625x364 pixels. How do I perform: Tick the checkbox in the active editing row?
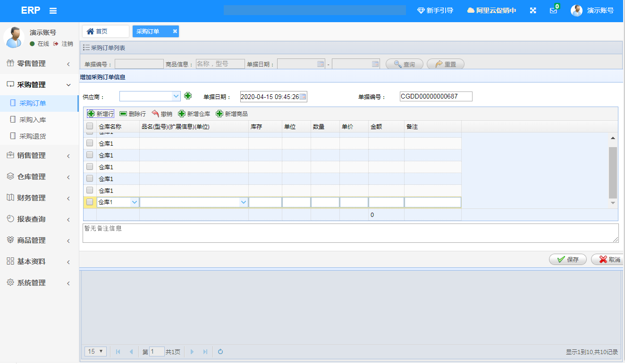pos(90,202)
